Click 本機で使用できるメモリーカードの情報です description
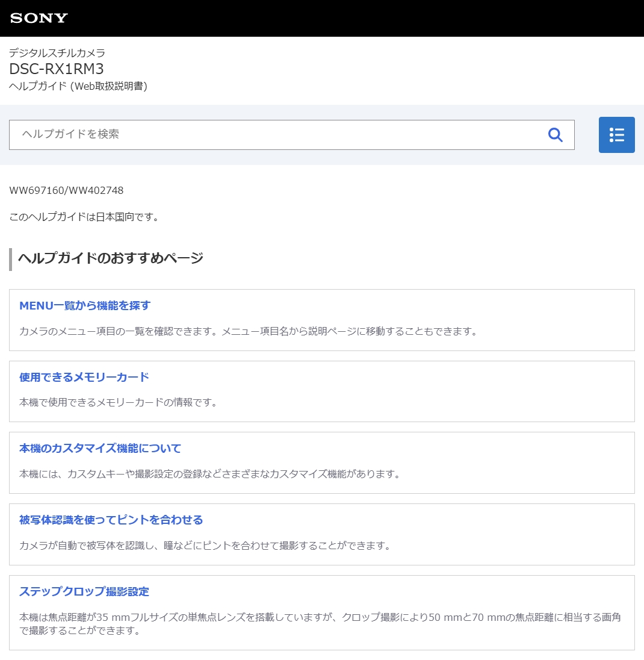 tap(119, 402)
